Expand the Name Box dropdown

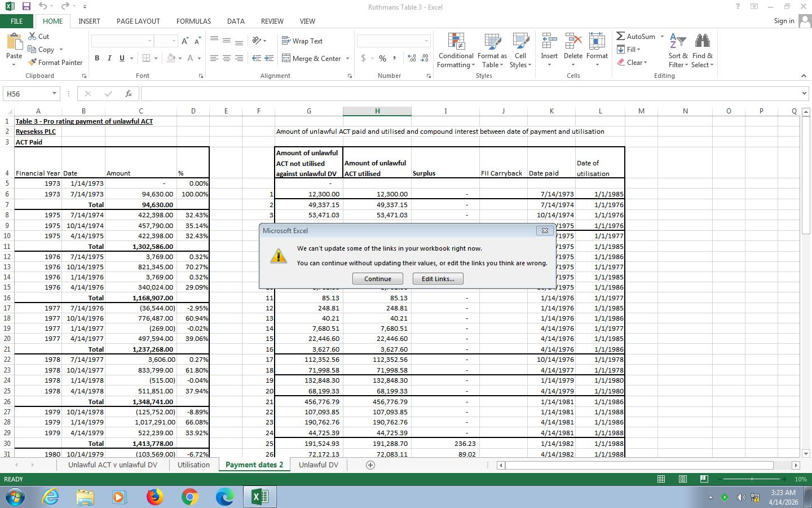(54, 94)
